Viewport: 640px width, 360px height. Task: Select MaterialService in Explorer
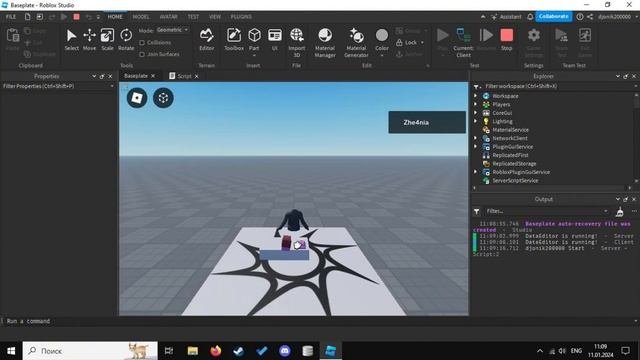pos(510,130)
